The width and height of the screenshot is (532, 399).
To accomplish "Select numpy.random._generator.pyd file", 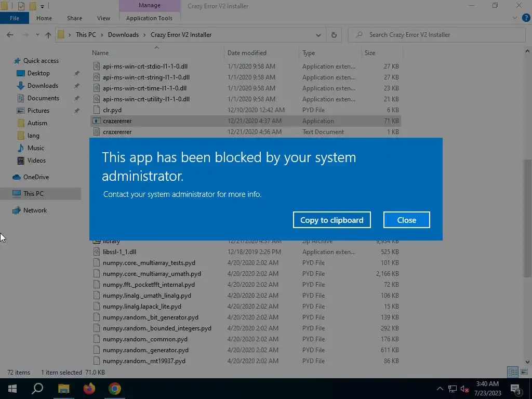I will point(145,350).
